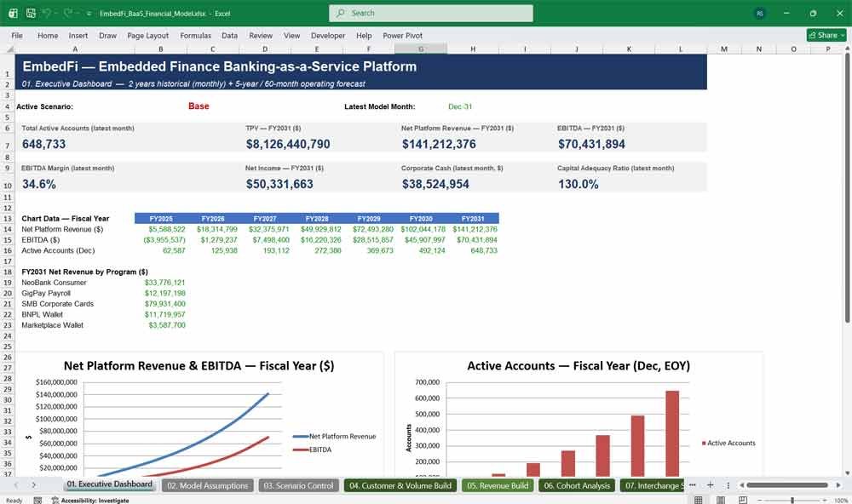
Task: Click the Redo arrow icon
Action: [x=67, y=13]
